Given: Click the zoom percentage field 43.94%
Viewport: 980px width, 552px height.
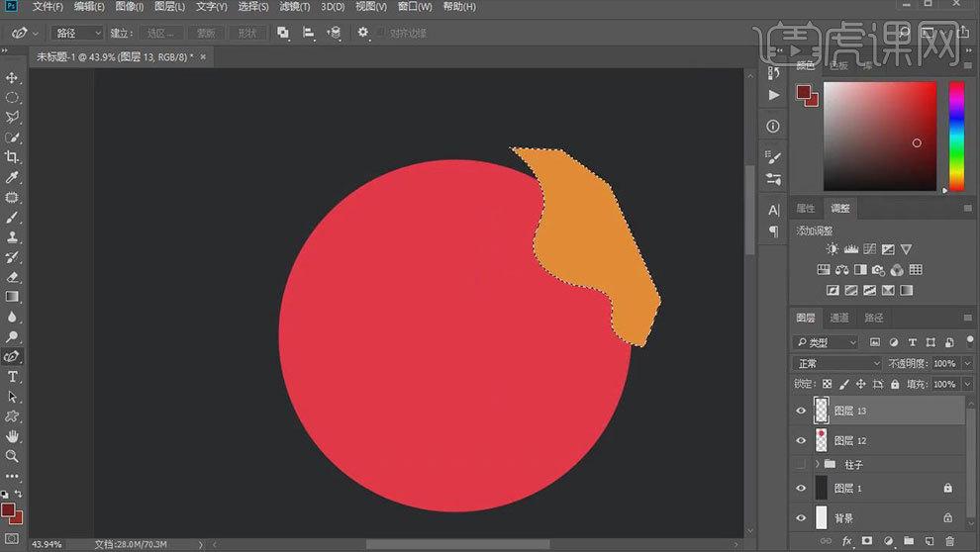Looking at the screenshot, I should (x=47, y=544).
